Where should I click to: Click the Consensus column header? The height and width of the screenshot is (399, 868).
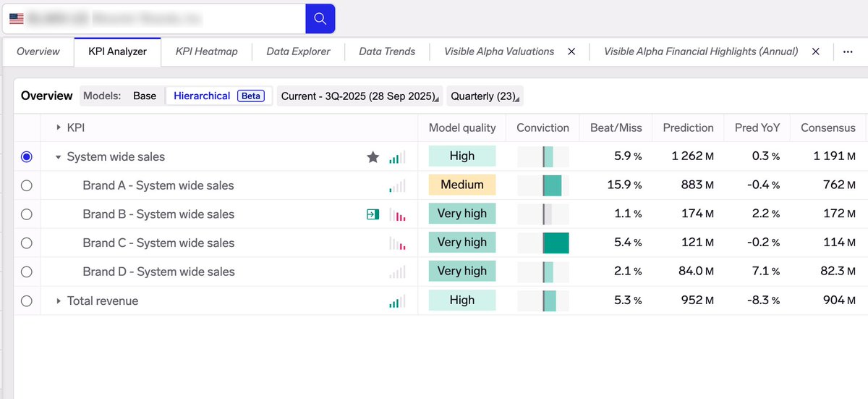click(x=828, y=127)
